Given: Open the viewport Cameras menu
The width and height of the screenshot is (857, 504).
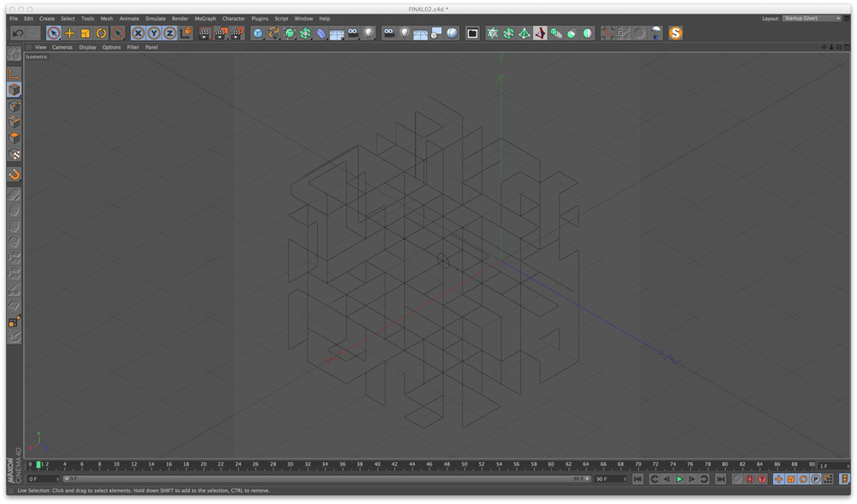Looking at the screenshot, I should 63,47.
